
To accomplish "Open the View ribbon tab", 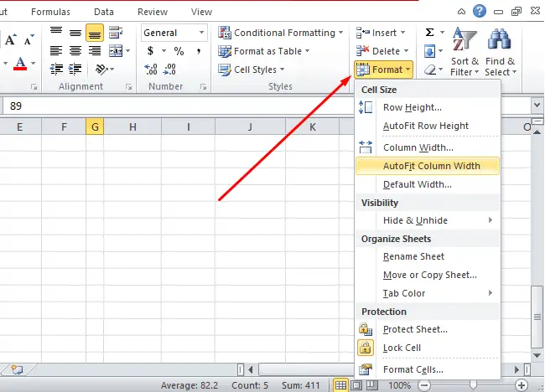I will (201, 12).
